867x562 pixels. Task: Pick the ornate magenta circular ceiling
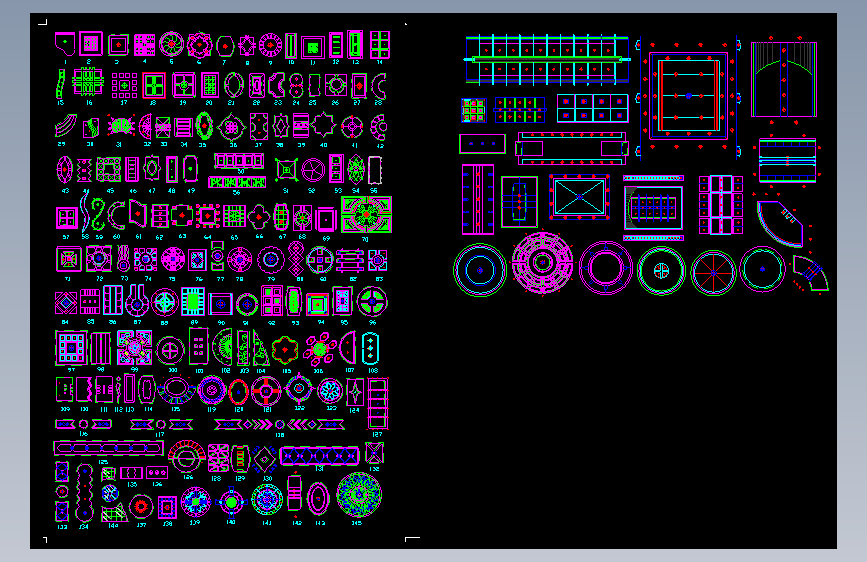click(x=542, y=263)
